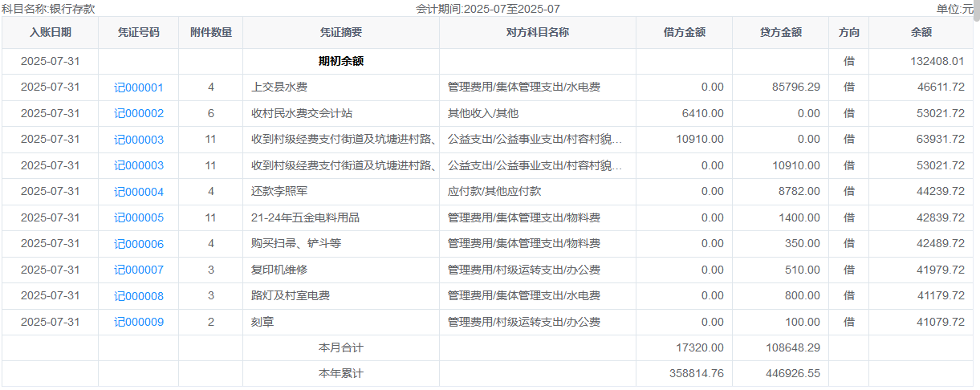Select the 期初余额 row label
The image size is (980, 390).
point(340,61)
